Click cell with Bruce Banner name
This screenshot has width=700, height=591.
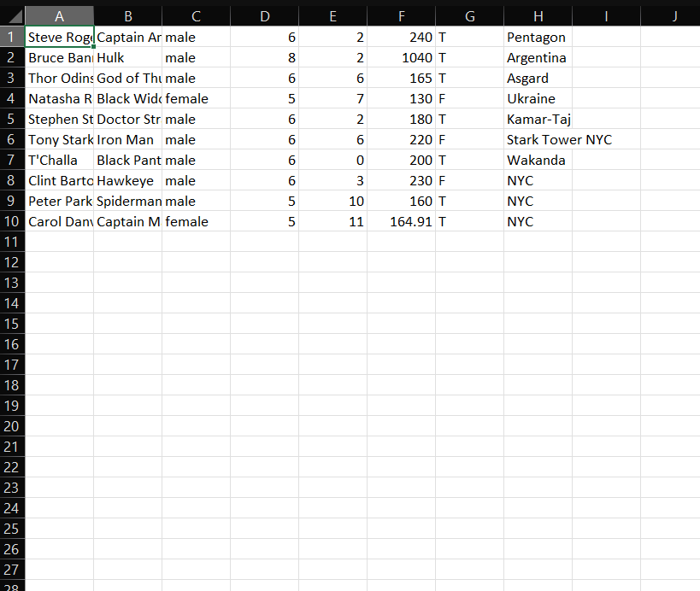coord(59,57)
